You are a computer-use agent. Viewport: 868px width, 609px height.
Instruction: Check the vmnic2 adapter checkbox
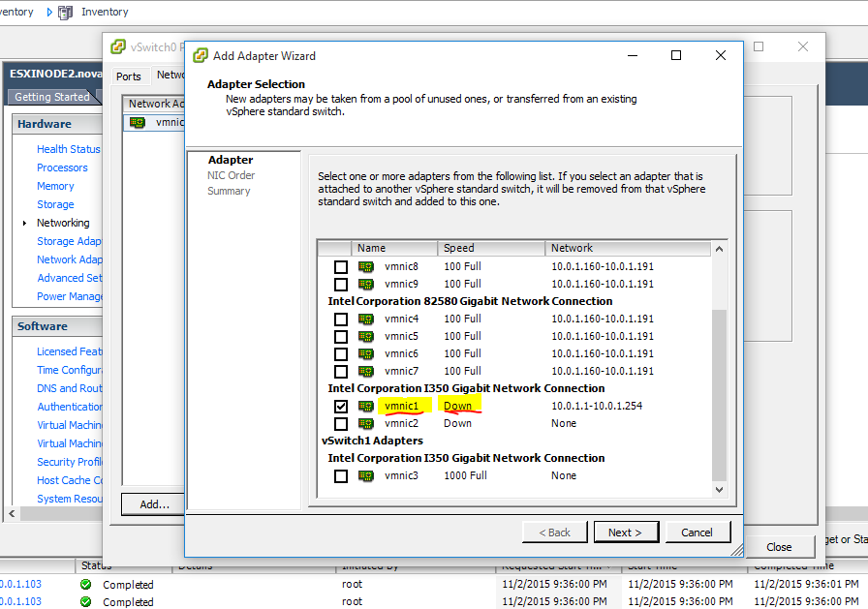[341, 424]
